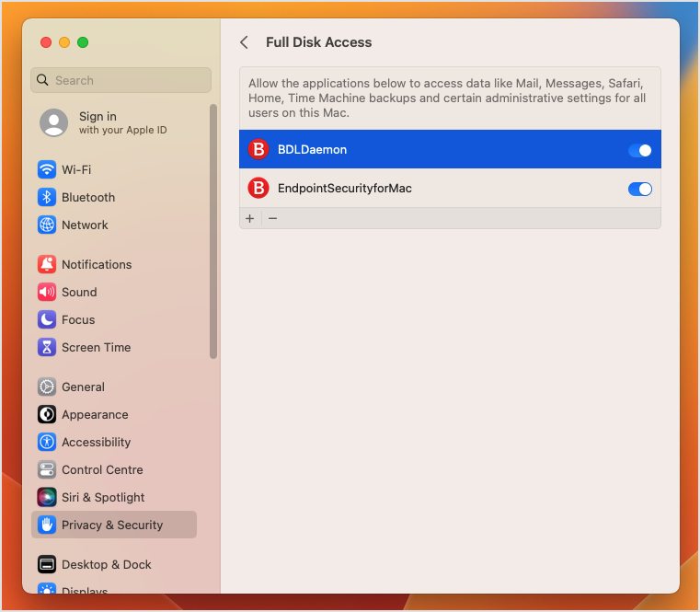Select the Screen Time label
The width and height of the screenshot is (700, 612).
(96, 347)
